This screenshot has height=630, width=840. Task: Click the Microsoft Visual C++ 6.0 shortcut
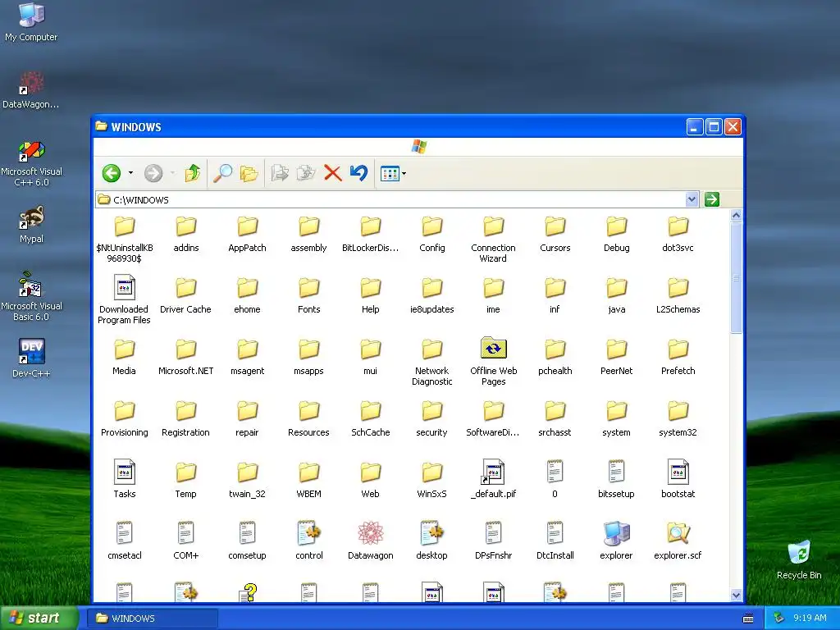(x=31, y=164)
